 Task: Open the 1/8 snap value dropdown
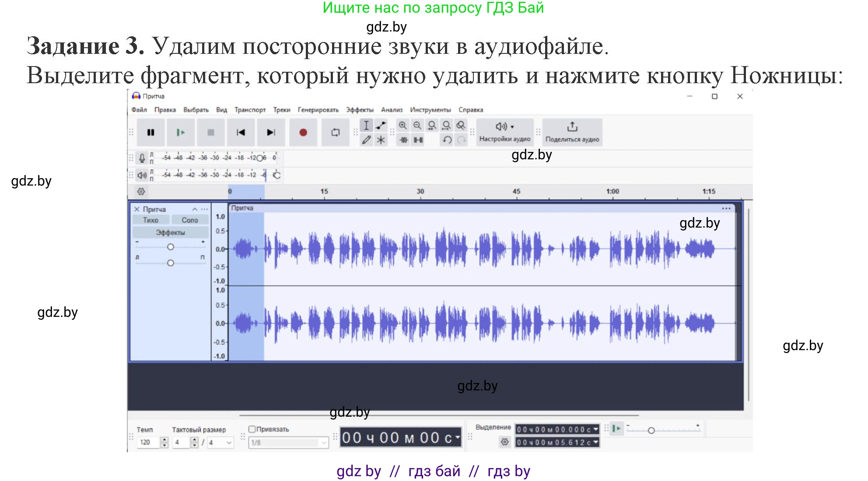pyautogui.click(x=324, y=443)
